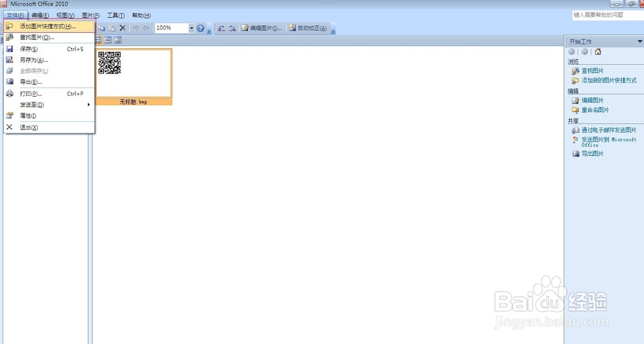The image size is (644, 344).
Task: Click the paste icon in the toolbar
Action: tap(111, 28)
